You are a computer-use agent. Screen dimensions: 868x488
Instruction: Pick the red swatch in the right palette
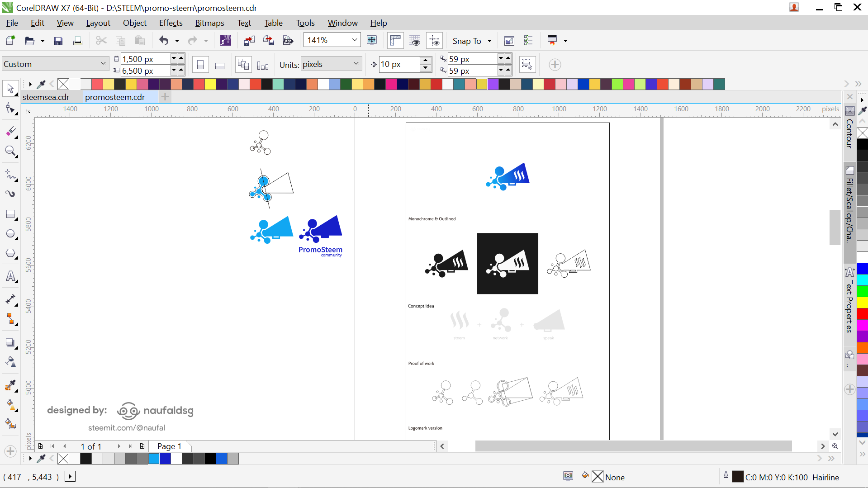863,313
